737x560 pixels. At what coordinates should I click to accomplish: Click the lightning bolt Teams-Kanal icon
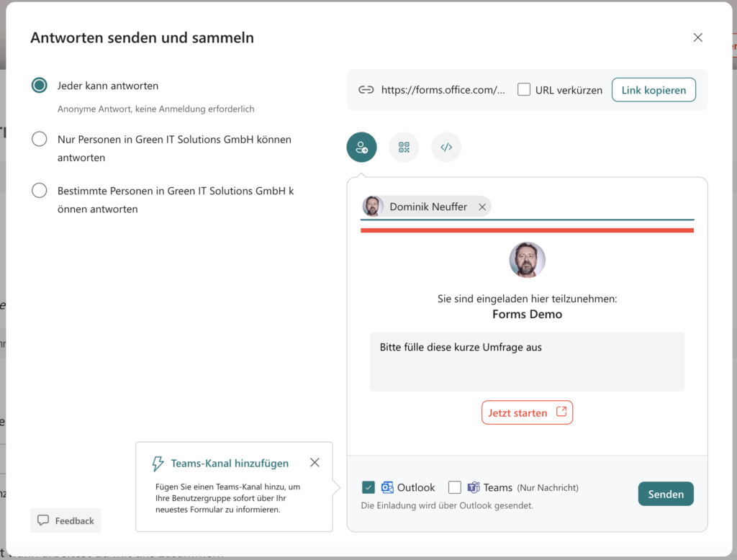click(x=158, y=464)
